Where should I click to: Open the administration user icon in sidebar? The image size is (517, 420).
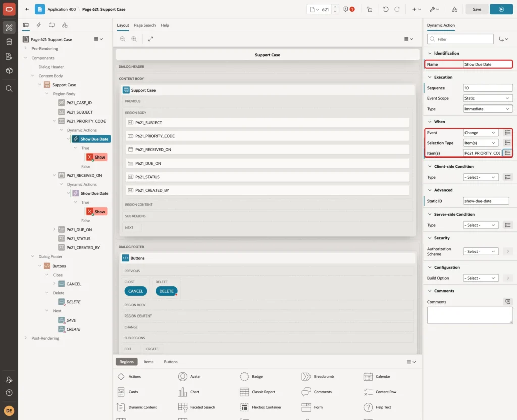point(9,380)
